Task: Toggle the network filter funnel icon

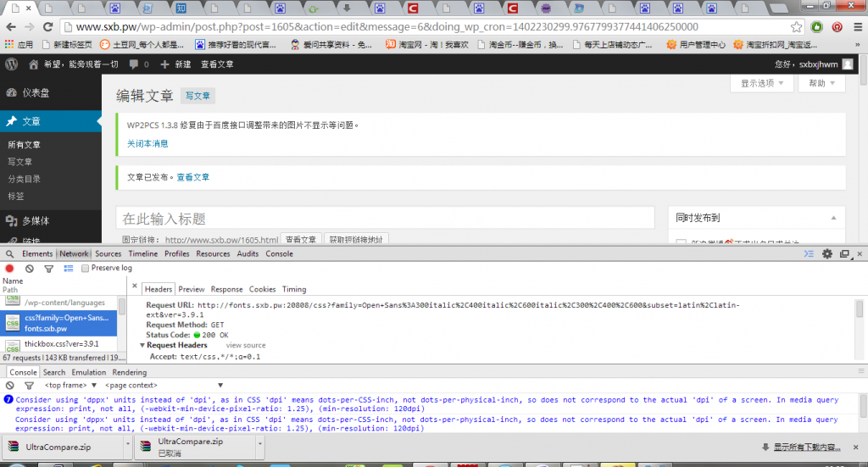Action: [x=47, y=269]
